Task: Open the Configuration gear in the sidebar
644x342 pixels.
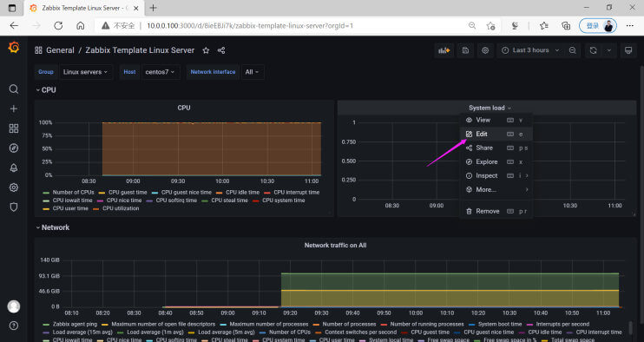Action: (x=14, y=187)
